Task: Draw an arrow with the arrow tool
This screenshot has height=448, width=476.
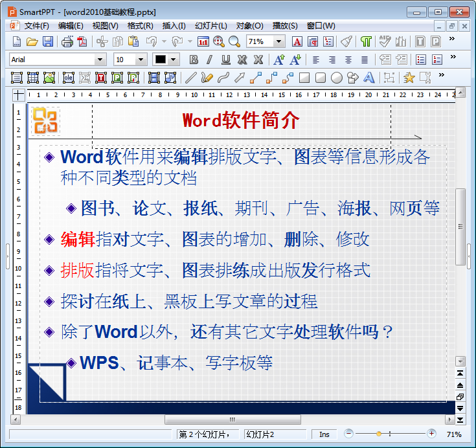Action: pyautogui.click(x=240, y=78)
